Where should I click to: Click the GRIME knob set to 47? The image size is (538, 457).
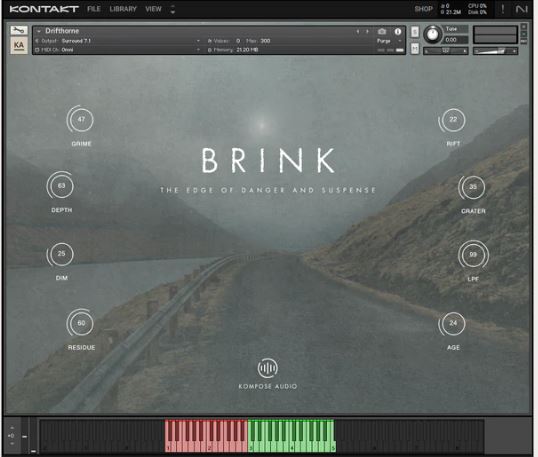point(81,119)
